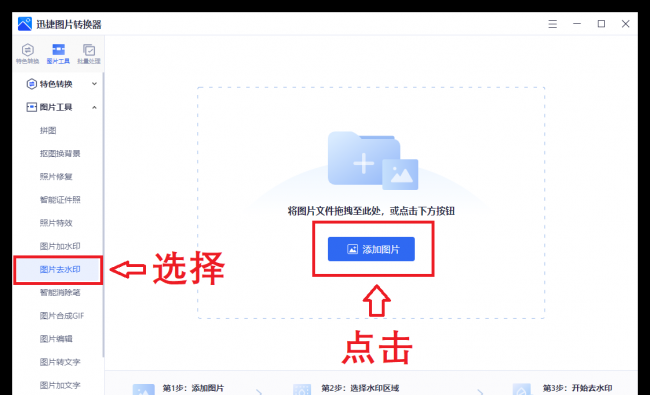Open 智能证件照 tool

click(60, 200)
